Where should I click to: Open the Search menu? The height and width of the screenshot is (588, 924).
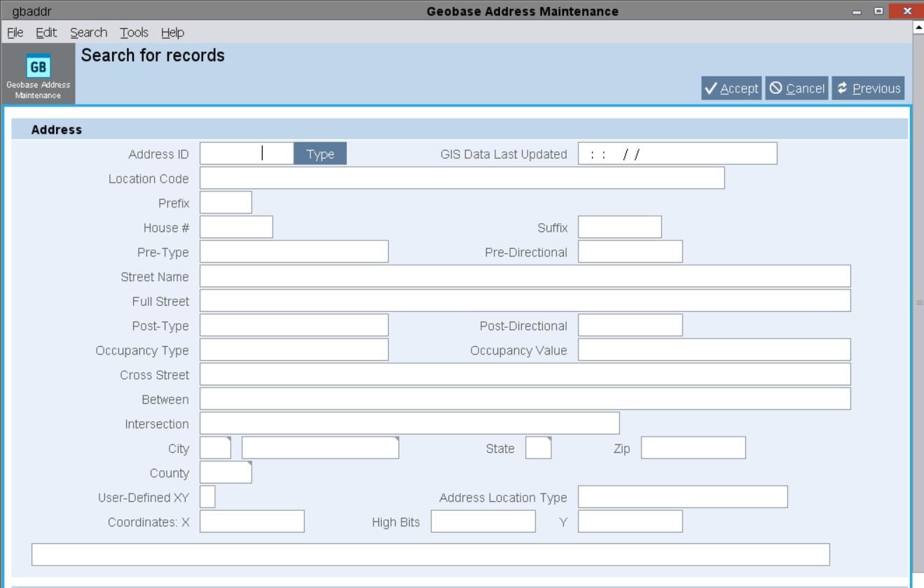87,32
